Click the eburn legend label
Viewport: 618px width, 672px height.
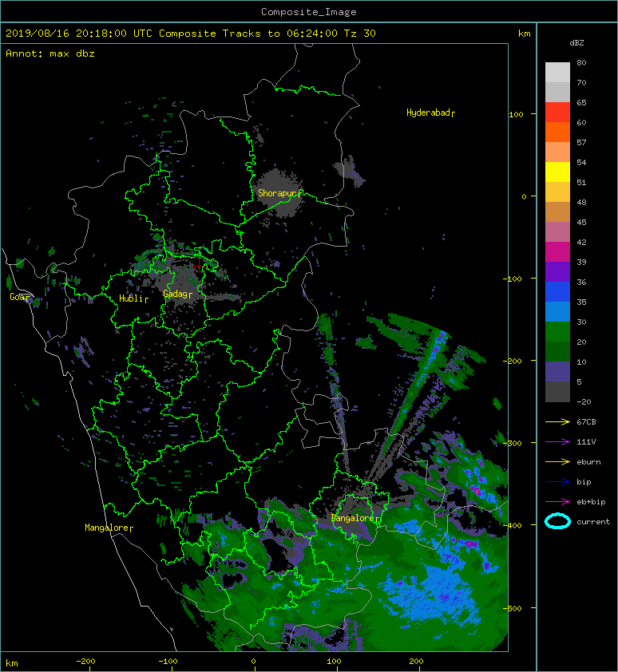pos(588,462)
